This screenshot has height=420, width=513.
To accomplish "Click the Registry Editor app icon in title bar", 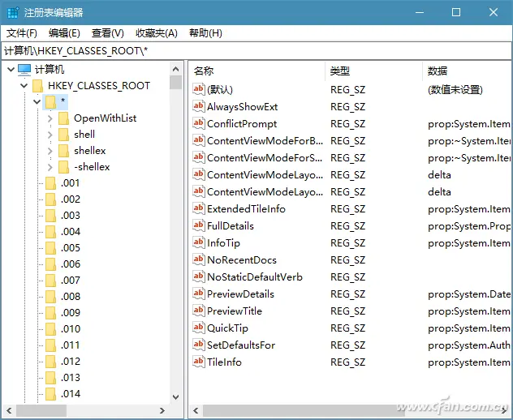I will pos(13,13).
